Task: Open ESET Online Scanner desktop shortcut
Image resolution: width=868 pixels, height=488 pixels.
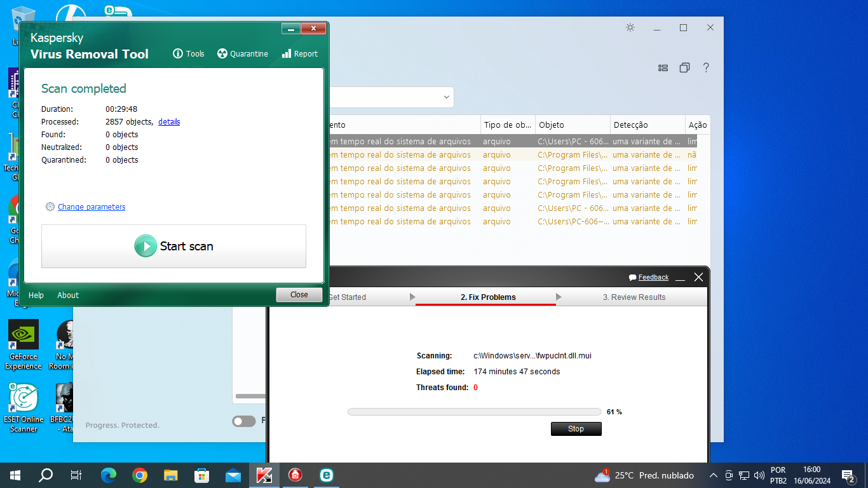Action: 24,407
